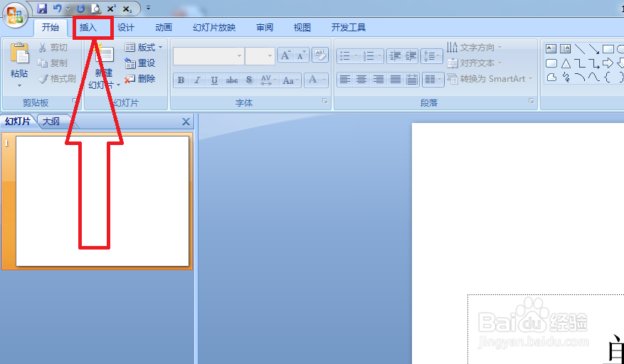624x364 pixels.
Task: Open the 幻灯片放映 tab
Action: pyautogui.click(x=214, y=28)
